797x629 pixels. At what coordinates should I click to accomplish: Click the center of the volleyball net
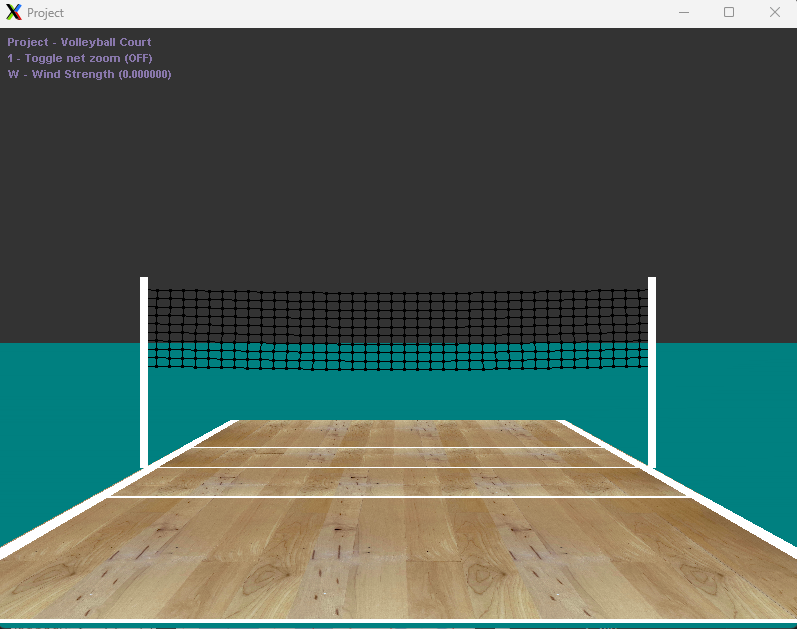click(x=398, y=330)
